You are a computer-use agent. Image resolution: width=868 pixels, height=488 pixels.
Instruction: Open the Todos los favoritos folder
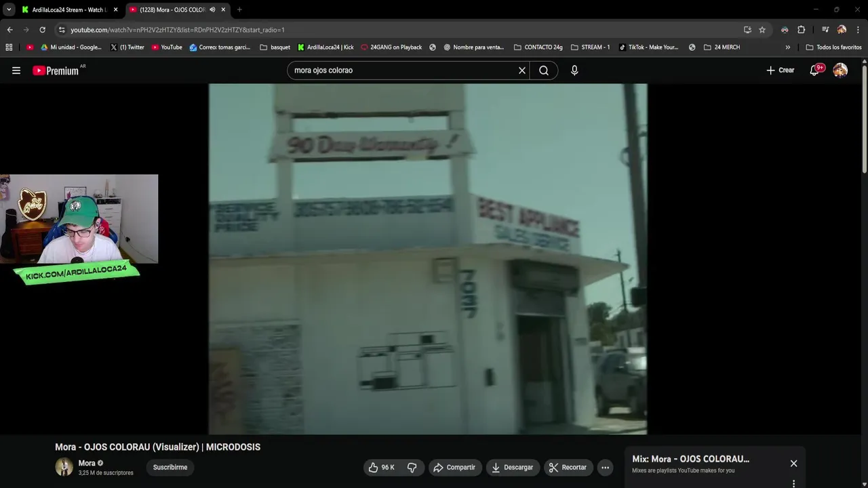[833, 47]
